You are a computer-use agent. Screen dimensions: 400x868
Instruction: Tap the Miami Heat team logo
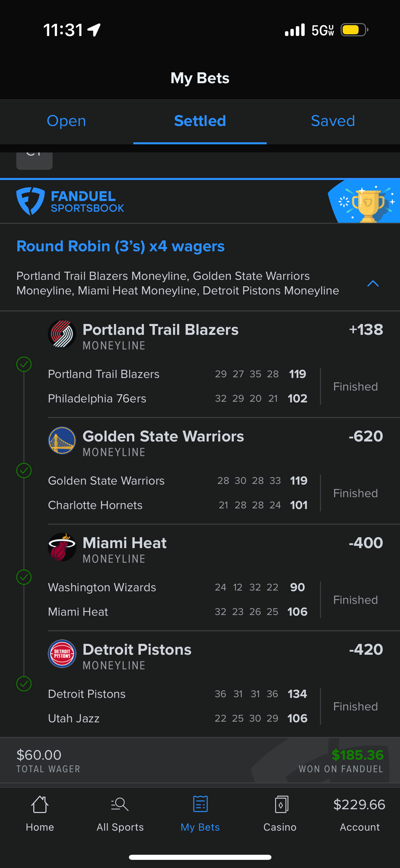62,547
